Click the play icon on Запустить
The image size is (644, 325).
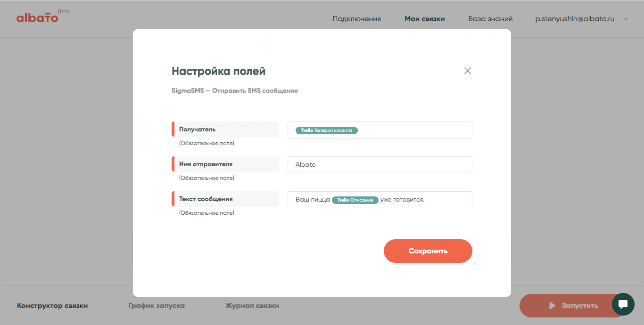coord(553,306)
